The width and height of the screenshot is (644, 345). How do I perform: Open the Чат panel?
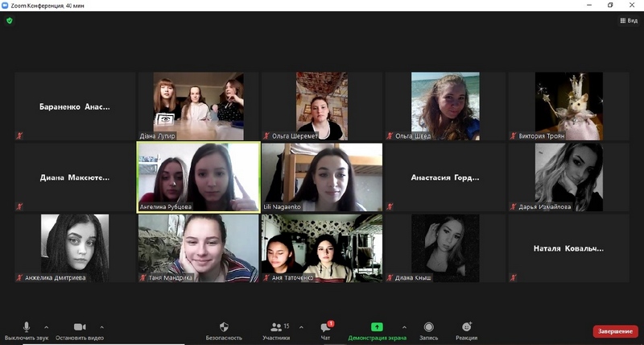pos(326,331)
